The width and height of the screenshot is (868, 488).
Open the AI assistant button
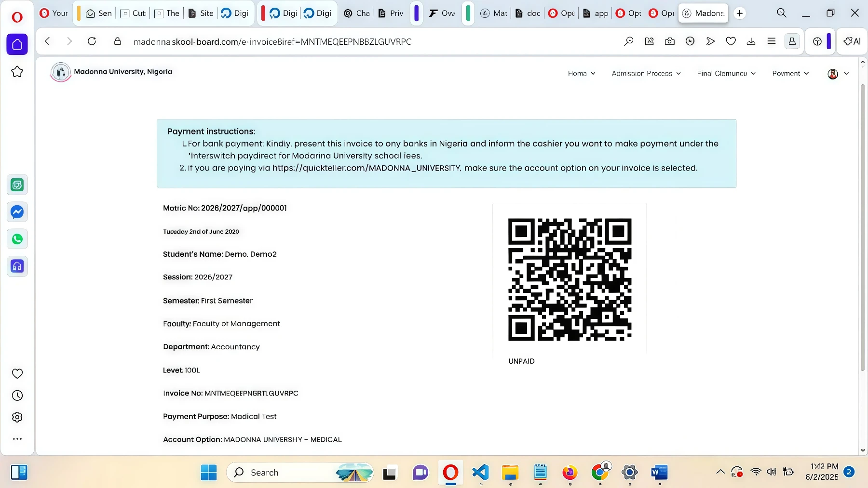852,41
